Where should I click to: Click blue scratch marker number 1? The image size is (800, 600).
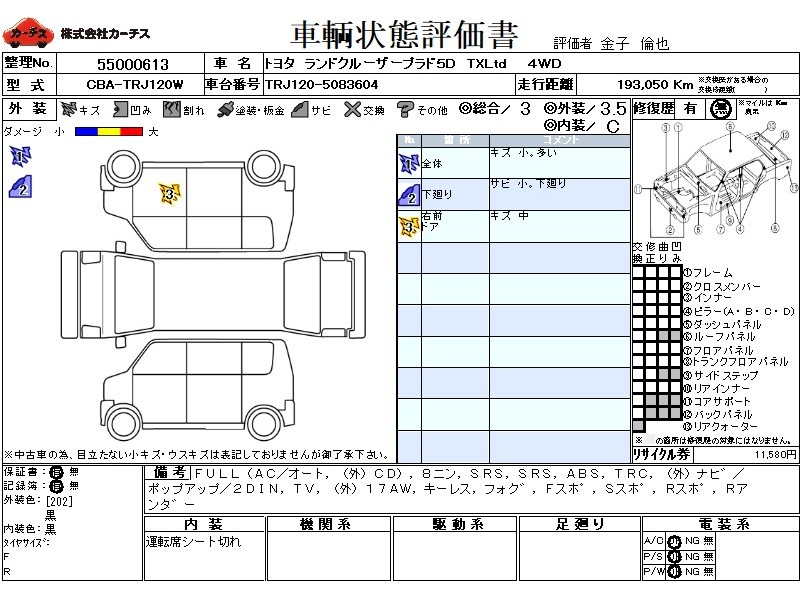[x=19, y=155]
